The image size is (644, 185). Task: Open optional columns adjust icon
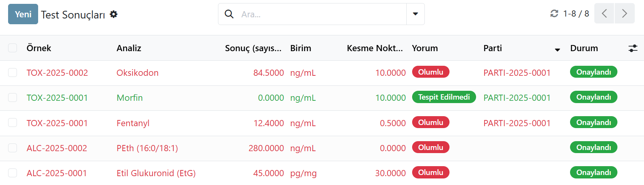pyautogui.click(x=633, y=48)
